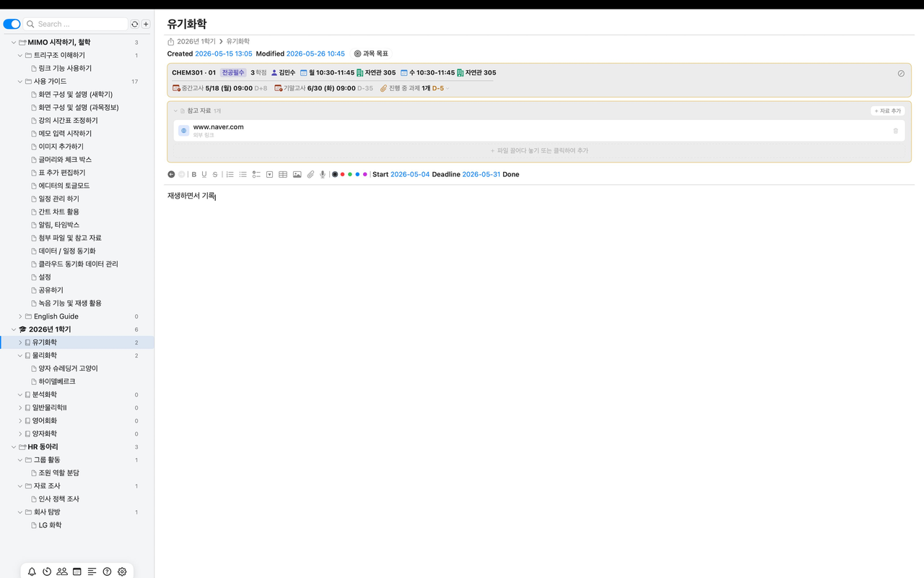Click the Deadline date 2026-05-31
Screen dimensions: 924x578
481,174
